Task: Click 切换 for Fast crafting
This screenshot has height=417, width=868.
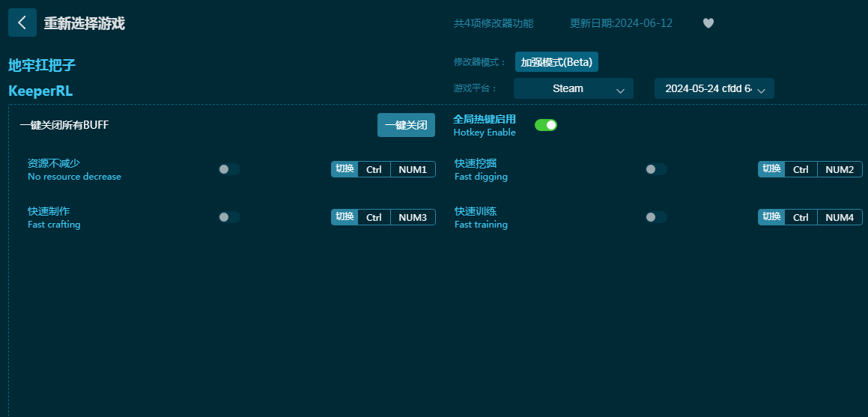Action: click(345, 217)
